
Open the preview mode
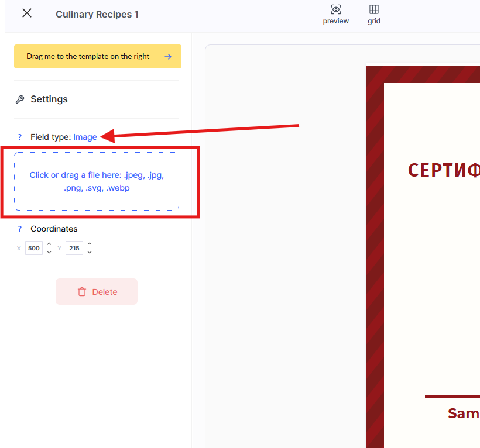click(x=335, y=15)
